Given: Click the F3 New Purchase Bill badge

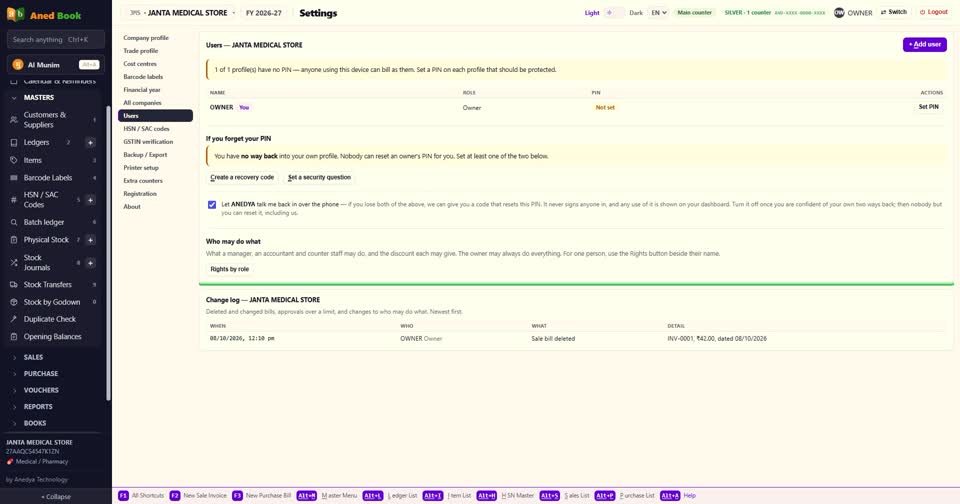Looking at the screenshot, I should click(x=237, y=495).
